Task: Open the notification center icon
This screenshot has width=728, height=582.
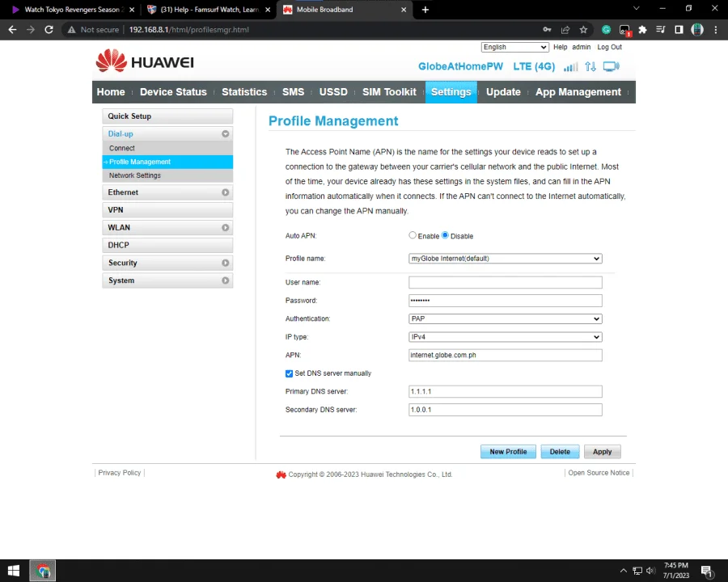Action: 707,571
